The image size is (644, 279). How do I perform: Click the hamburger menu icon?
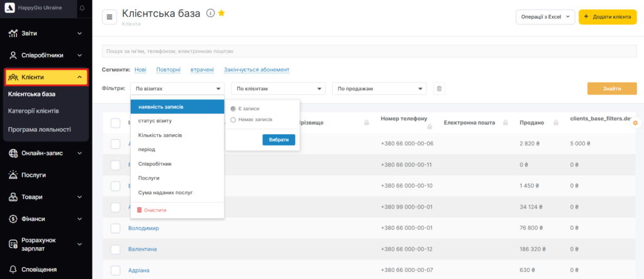click(x=109, y=17)
